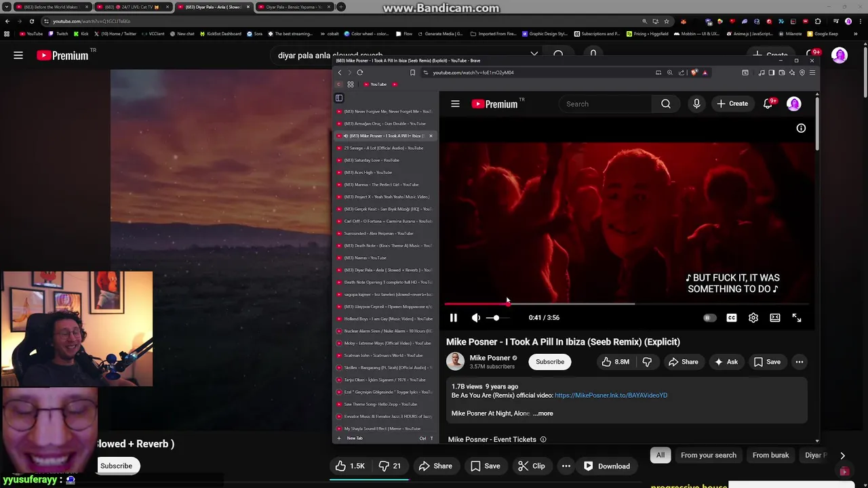Switch to Carl Orff - O Fortuna tab

[x=384, y=221]
